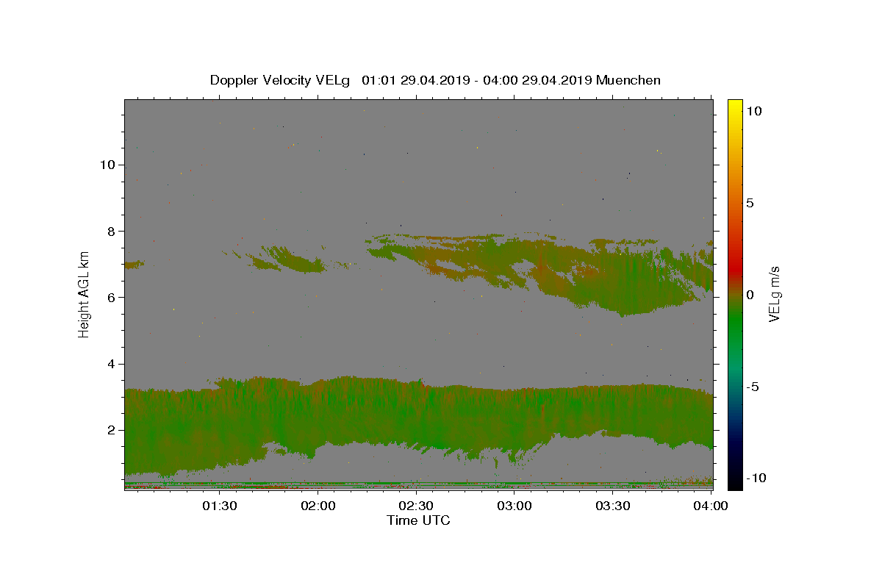Click the height tick label 2
Screen dimensions: 882x588
111,430
